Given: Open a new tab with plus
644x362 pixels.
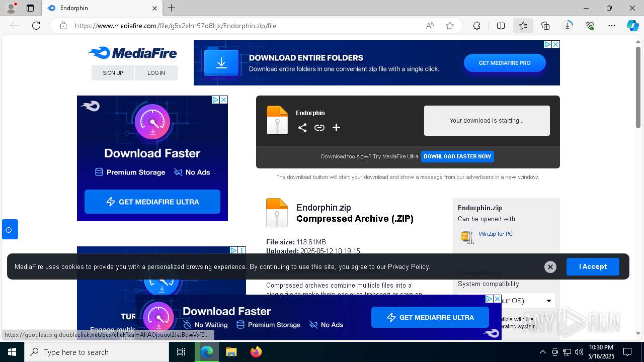Looking at the screenshot, I should 172,8.
